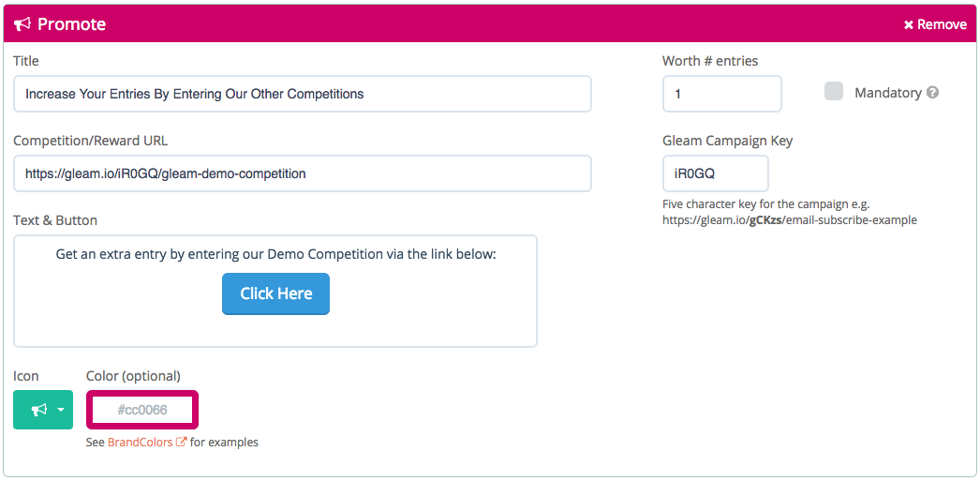Click the #cc0066 color hex field
980x481 pixels.
[142, 410]
